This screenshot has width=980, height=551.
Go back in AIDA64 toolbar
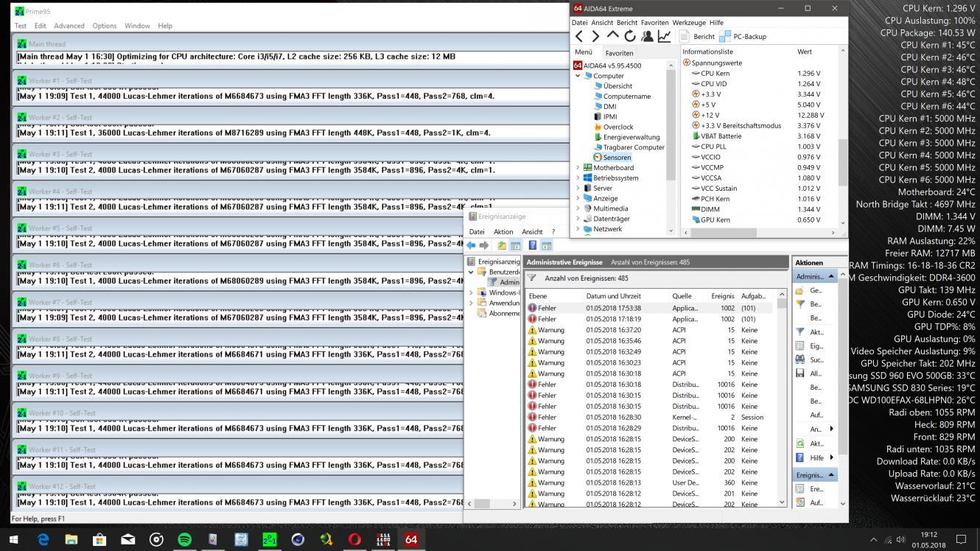pos(579,36)
